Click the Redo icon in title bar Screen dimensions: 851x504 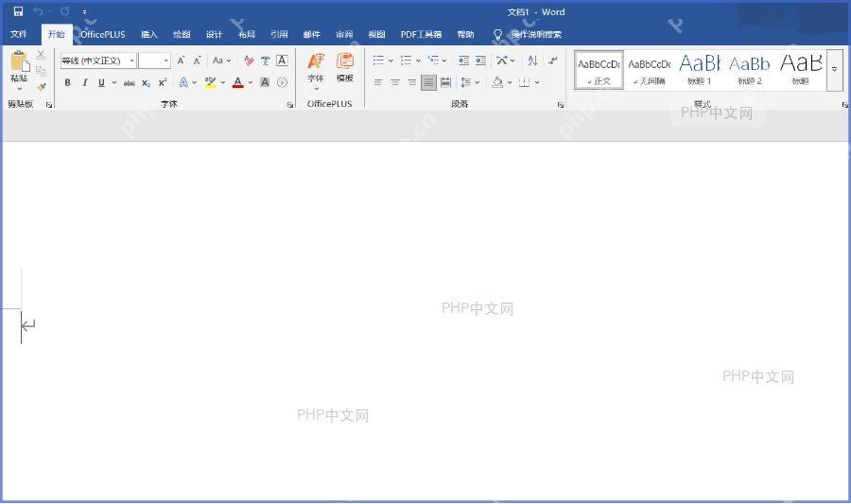point(65,11)
